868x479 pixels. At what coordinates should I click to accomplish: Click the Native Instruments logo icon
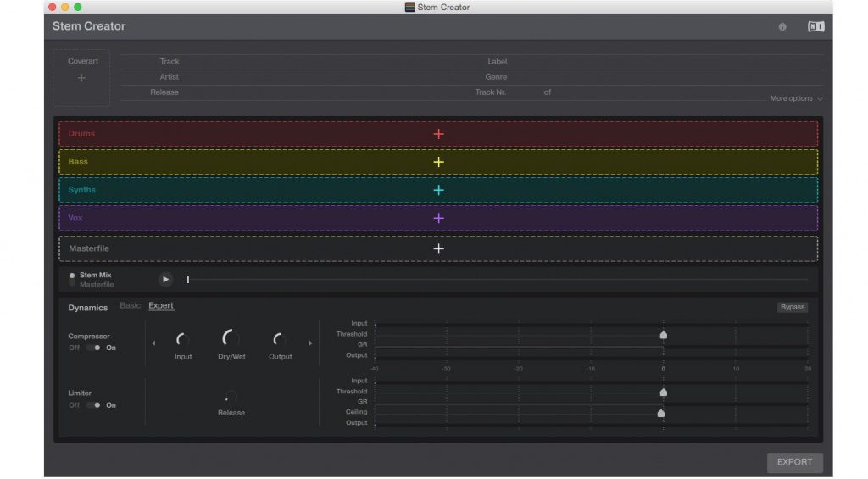[x=816, y=26]
